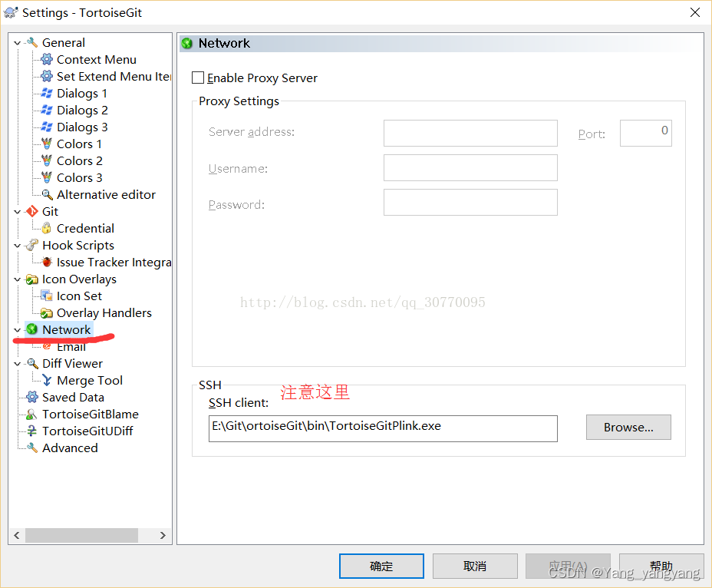This screenshot has width=712, height=588.
Task: Click the General wrench icon
Action: [x=31, y=43]
